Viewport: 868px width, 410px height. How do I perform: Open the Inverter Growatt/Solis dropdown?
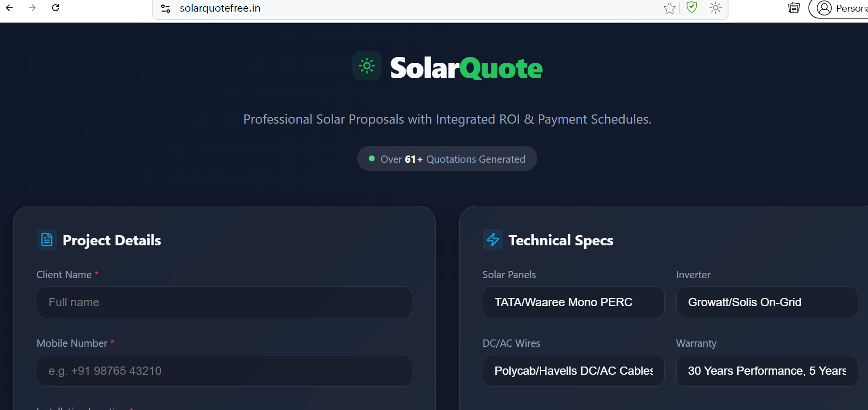pos(767,302)
